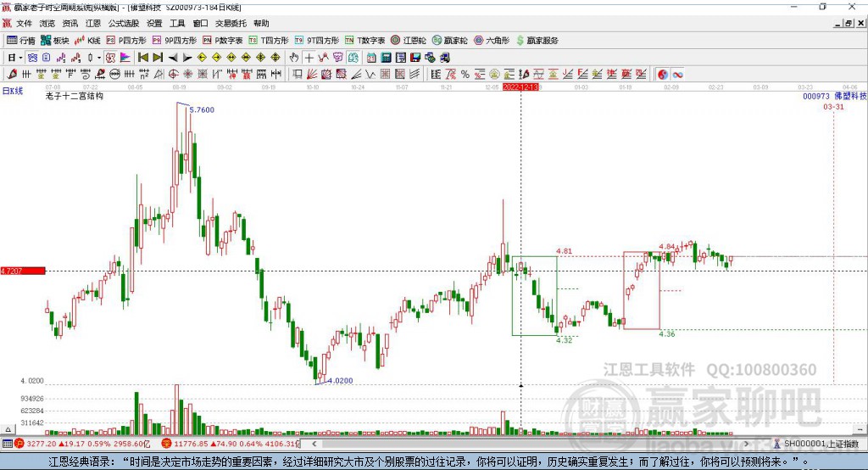Click the 000973 stock code text
Screen dimensions: 868x470
point(816,97)
